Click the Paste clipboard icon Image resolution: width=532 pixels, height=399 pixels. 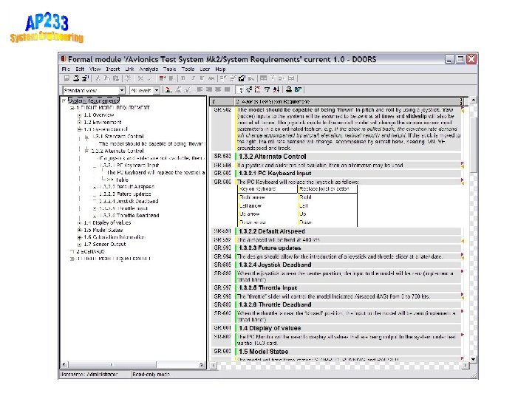tap(115, 78)
